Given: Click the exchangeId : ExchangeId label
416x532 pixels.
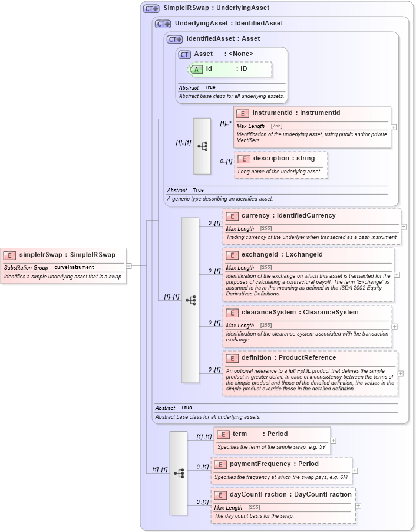Looking at the screenshot, I should tap(282, 254).
